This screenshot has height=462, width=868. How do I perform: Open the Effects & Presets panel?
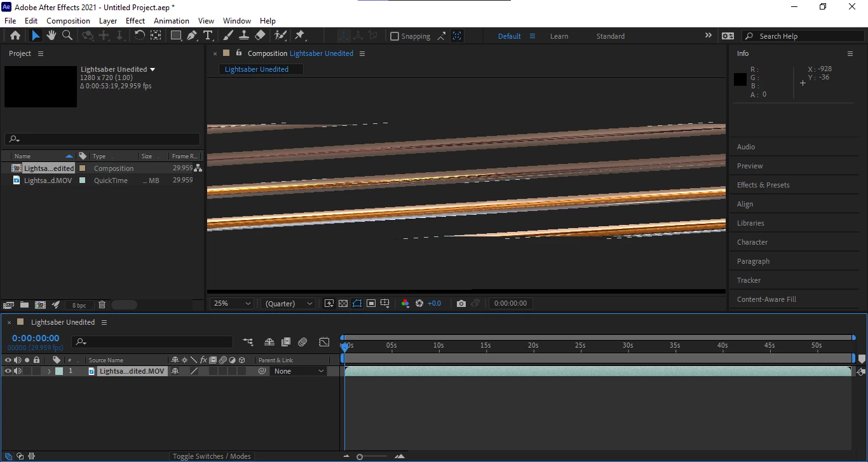click(763, 185)
